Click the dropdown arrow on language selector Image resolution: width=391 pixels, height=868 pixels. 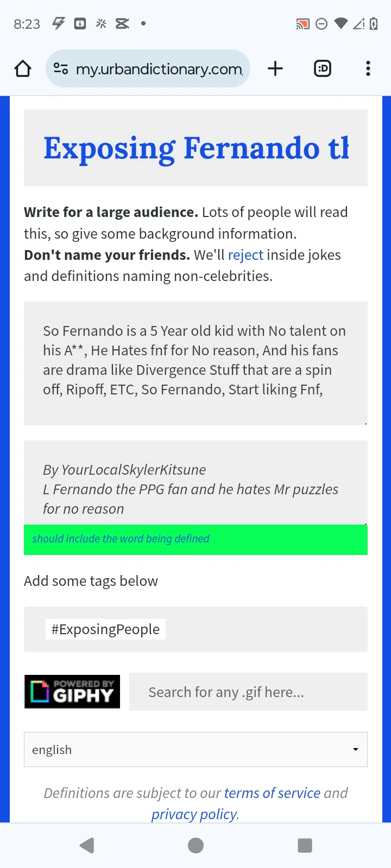pyautogui.click(x=356, y=750)
